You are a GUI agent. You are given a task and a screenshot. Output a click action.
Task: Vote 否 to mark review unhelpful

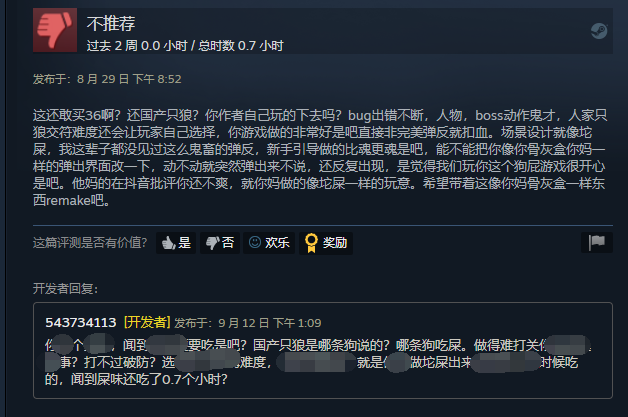click(220, 243)
